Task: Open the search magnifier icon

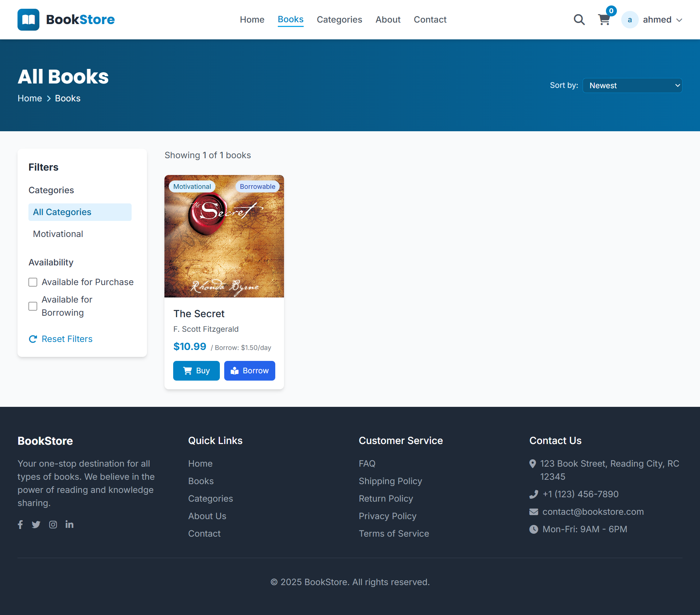Action: pyautogui.click(x=579, y=20)
